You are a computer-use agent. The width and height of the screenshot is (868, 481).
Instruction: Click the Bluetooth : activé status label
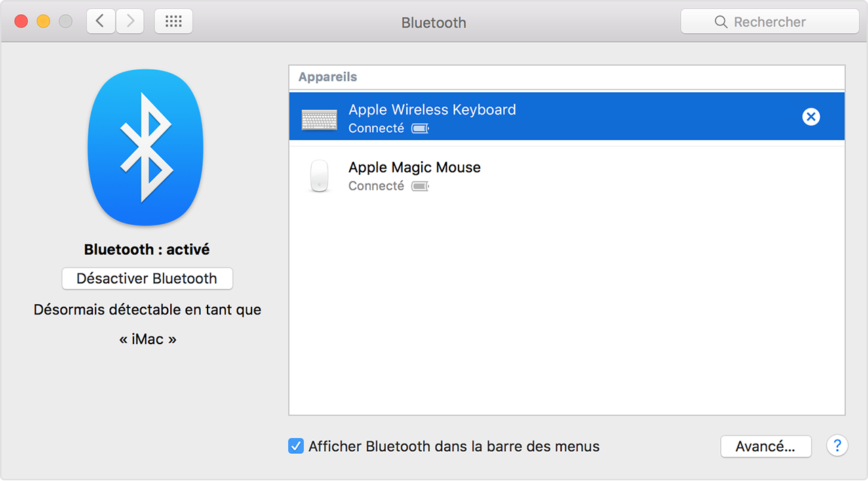[x=146, y=249]
